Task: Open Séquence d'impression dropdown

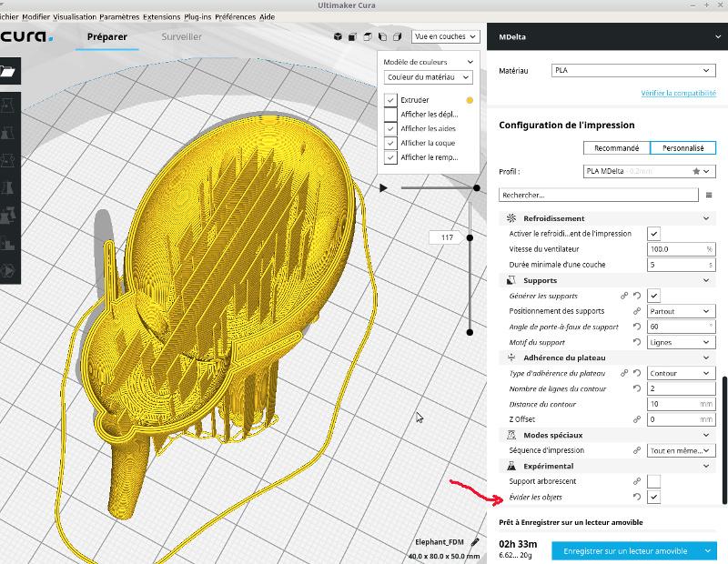Action: pyautogui.click(x=681, y=450)
